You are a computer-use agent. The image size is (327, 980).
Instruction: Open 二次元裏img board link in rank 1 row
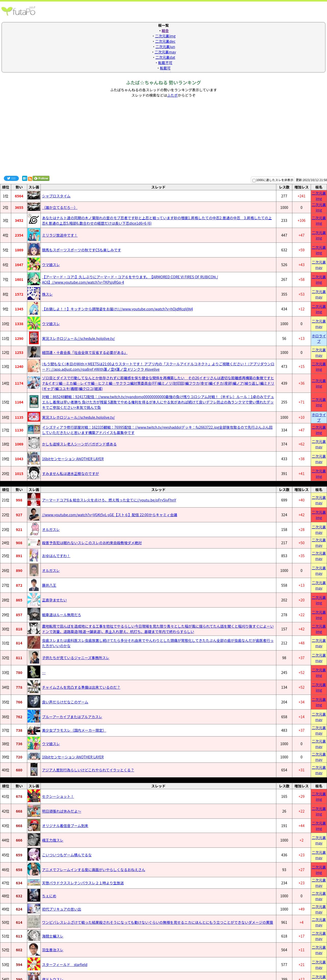click(319, 196)
